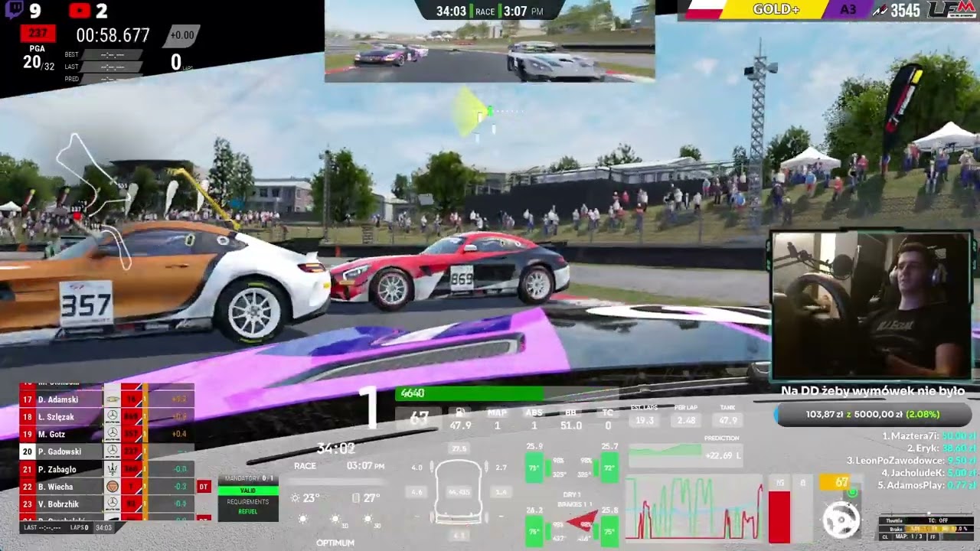Click the 30-minute forecast sun icon
This screenshot has height=551, width=980.
tap(367, 520)
